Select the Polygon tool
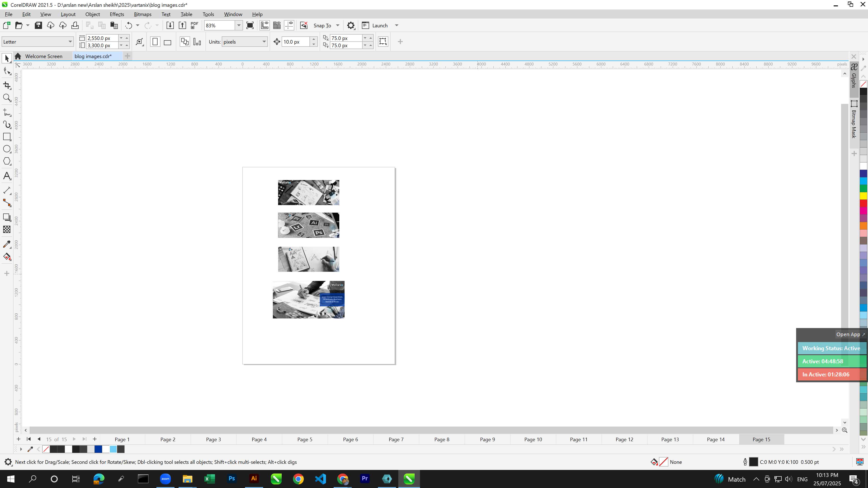 pyautogui.click(x=7, y=161)
